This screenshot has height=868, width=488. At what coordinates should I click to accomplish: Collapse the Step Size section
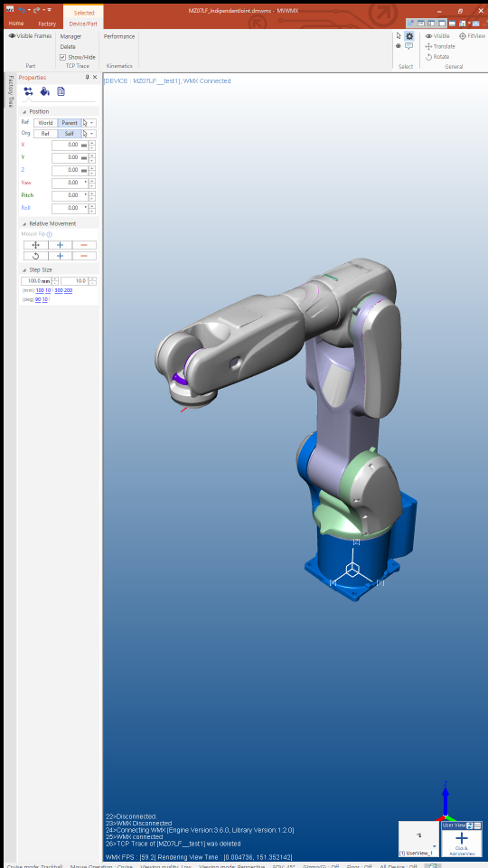(x=24, y=270)
